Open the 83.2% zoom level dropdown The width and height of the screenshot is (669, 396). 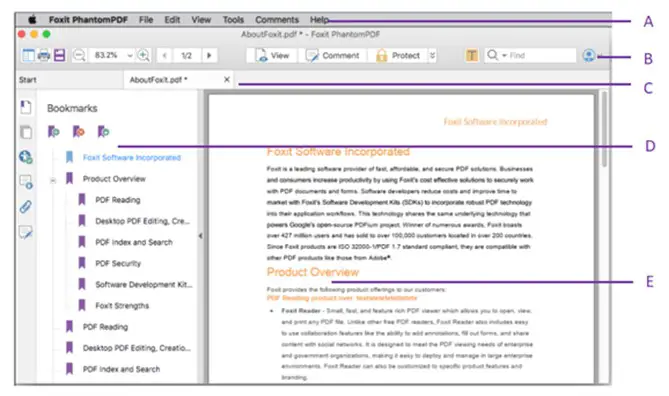click(130, 56)
